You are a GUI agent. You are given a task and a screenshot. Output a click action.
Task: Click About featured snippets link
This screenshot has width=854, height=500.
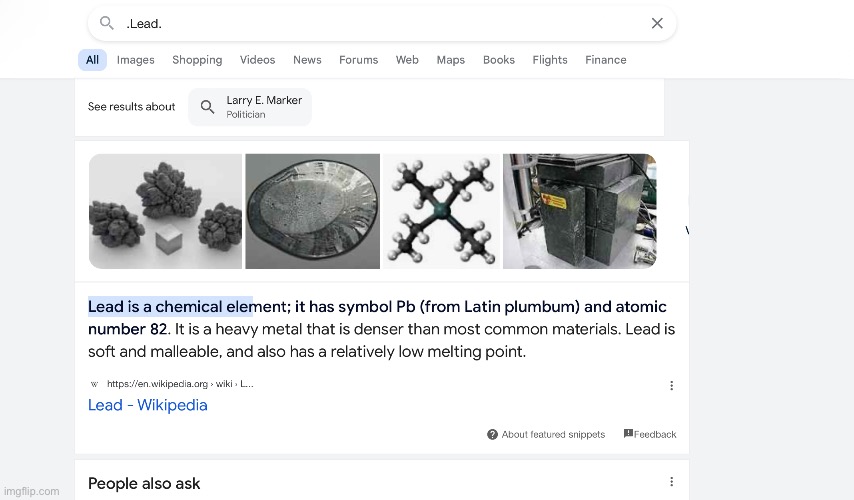[553, 435]
